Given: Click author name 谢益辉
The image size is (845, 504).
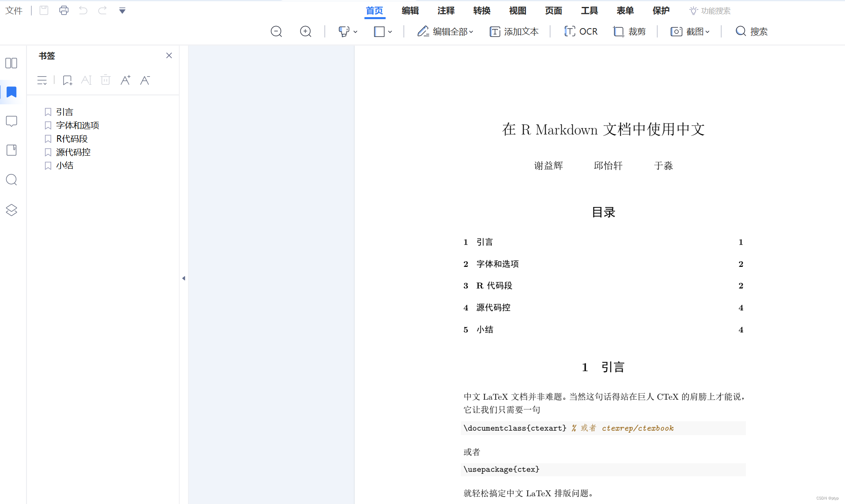Looking at the screenshot, I should coord(548,165).
